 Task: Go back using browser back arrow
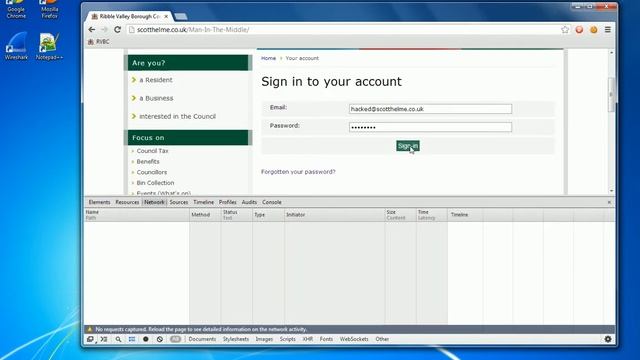tap(92, 29)
